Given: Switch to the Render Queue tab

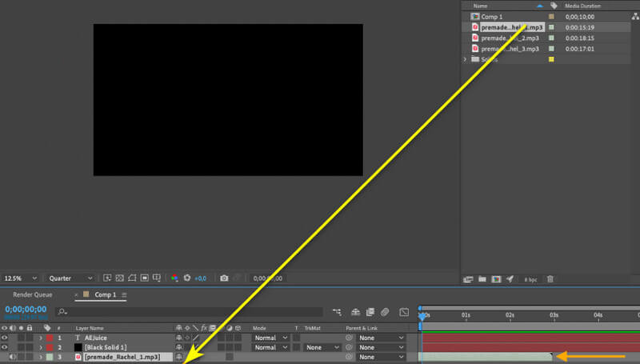Looking at the screenshot, I should (x=33, y=294).
